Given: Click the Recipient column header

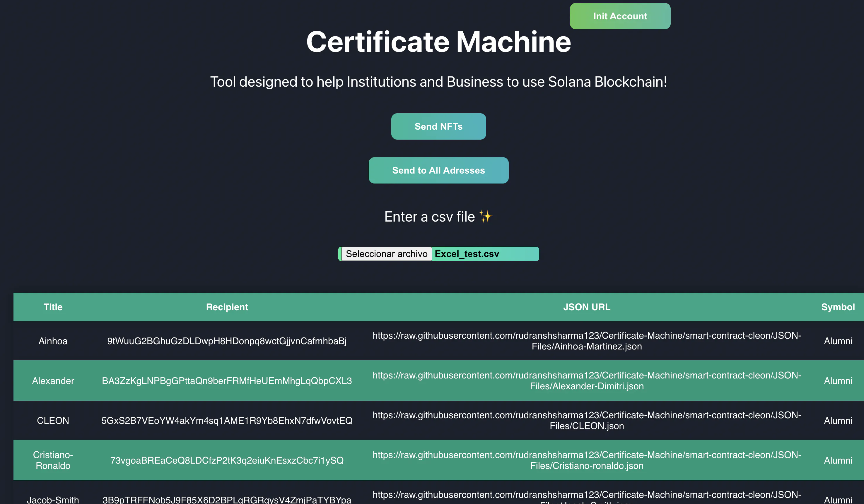Looking at the screenshot, I should (x=227, y=307).
